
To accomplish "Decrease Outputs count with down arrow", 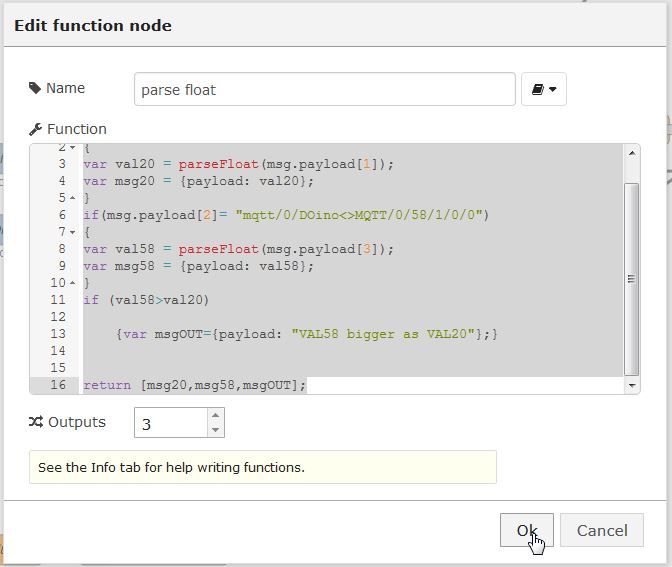I will (x=215, y=430).
